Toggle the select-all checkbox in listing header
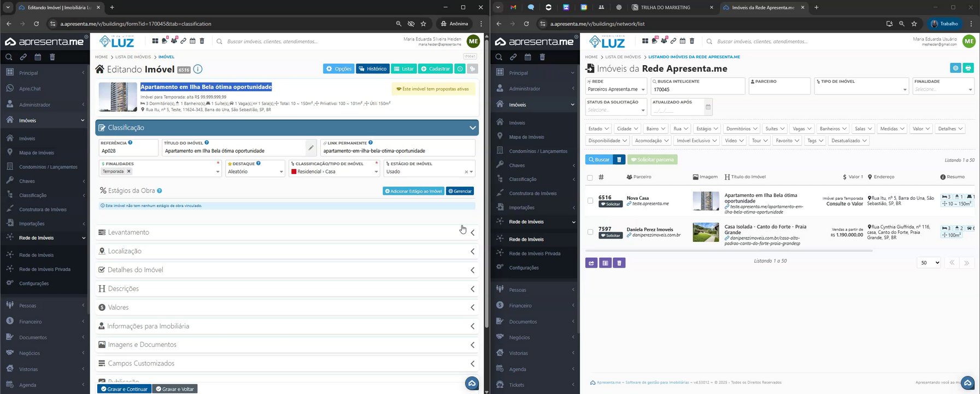Screen dimensions: 980x394 pyautogui.click(x=590, y=177)
